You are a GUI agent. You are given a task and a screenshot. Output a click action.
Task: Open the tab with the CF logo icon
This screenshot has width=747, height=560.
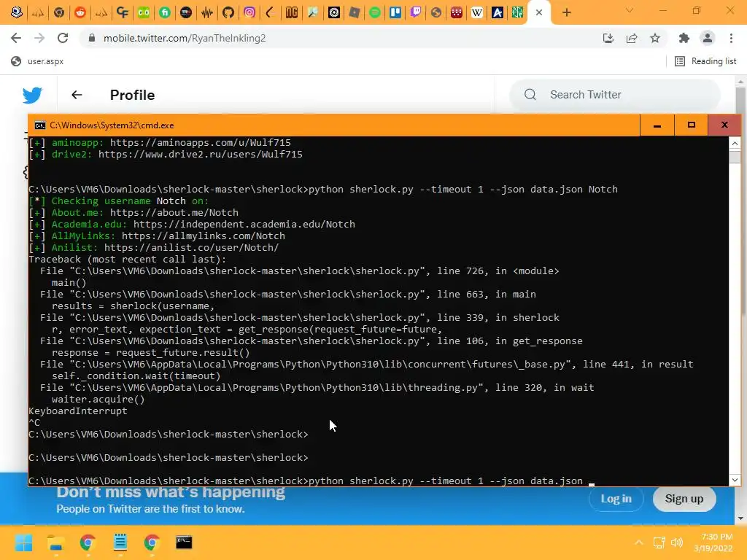point(123,12)
